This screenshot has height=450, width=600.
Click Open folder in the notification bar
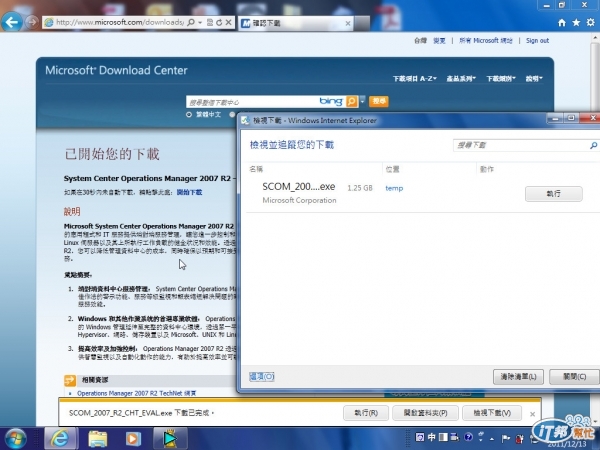(425, 413)
